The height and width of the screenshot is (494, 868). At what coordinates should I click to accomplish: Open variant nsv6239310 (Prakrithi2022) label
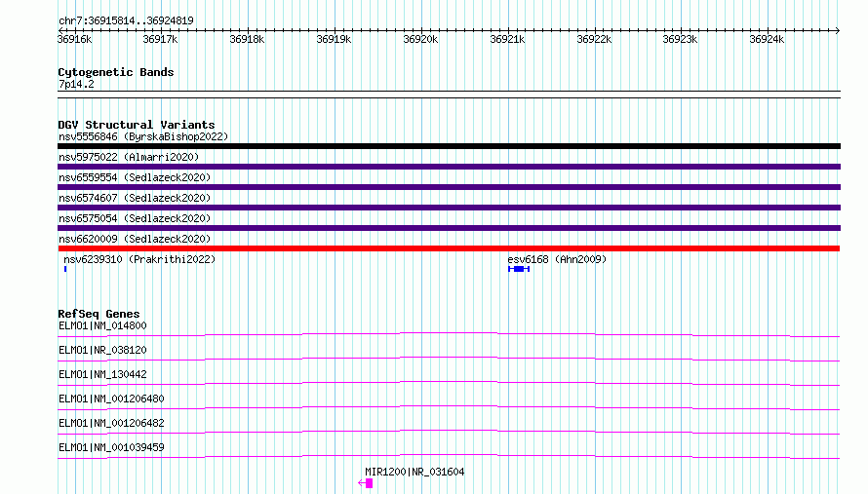coord(139,259)
